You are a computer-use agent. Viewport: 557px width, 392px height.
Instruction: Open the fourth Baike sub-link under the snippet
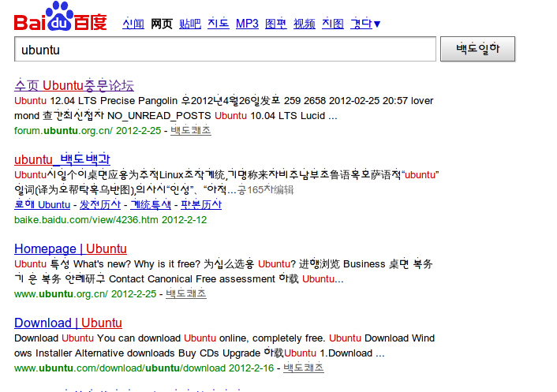(201, 204)
